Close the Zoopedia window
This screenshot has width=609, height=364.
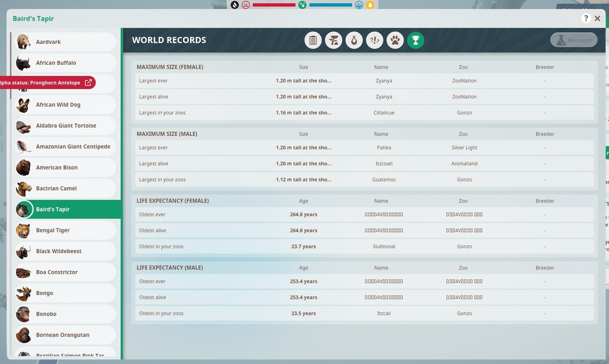click(x=598, y=18)
